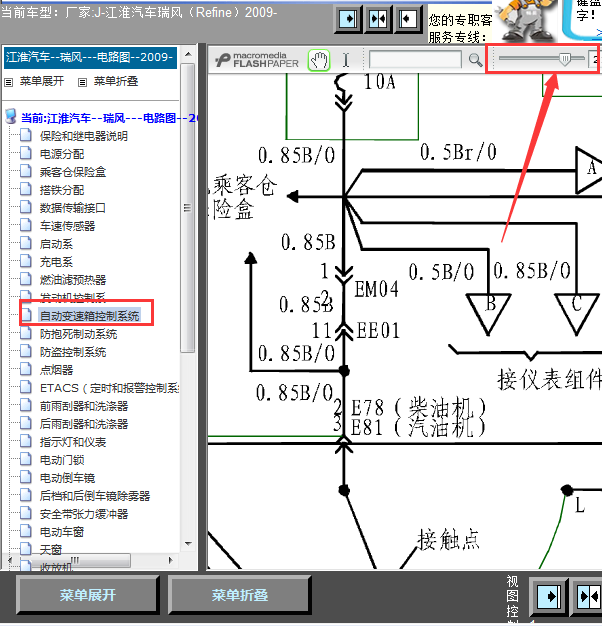Open the 安全带张力缓冲器 tree item
The height and width of the screenshot is (626, 602).
84,514
